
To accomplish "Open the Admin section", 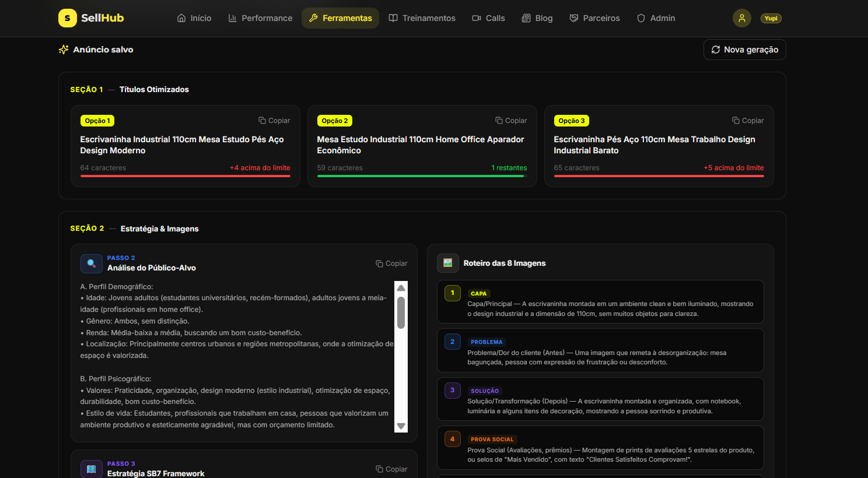I will pyautogui.click(x=656, y=18).
